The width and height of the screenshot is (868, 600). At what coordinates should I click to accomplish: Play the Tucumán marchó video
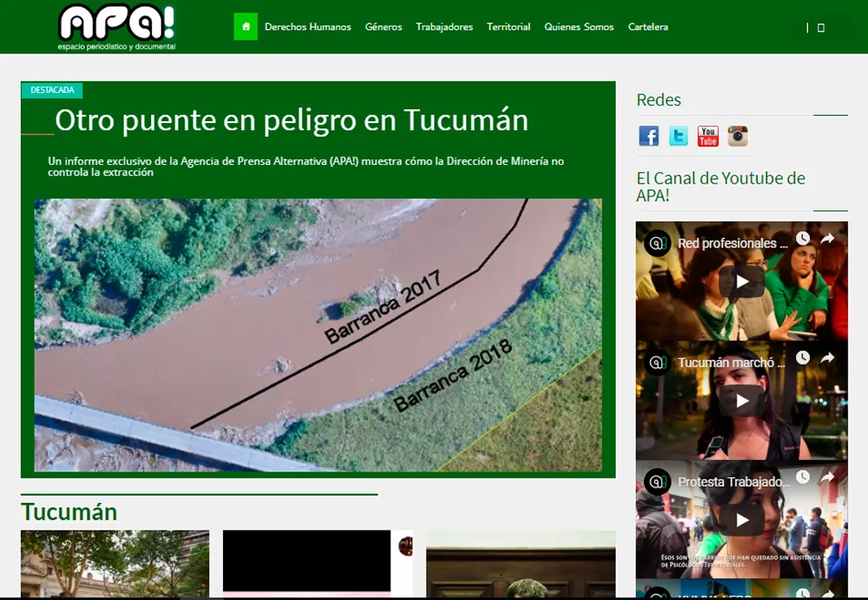[742, 400]
